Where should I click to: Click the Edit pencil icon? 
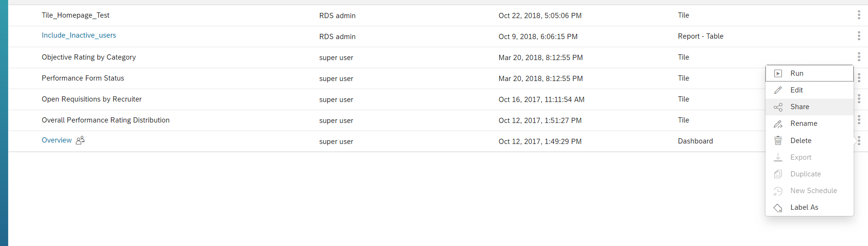coord(778,90)
